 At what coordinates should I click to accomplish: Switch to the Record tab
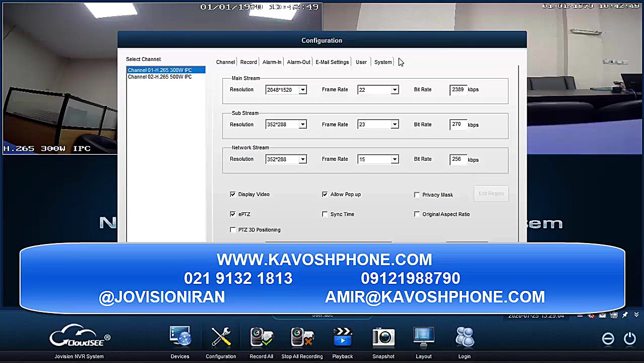[248, 62]
